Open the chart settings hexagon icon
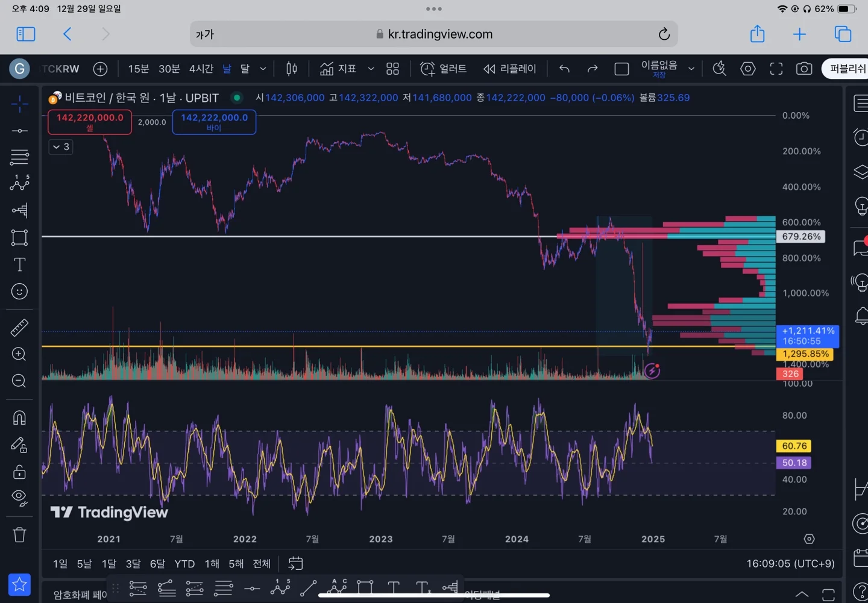 [748, 69]
